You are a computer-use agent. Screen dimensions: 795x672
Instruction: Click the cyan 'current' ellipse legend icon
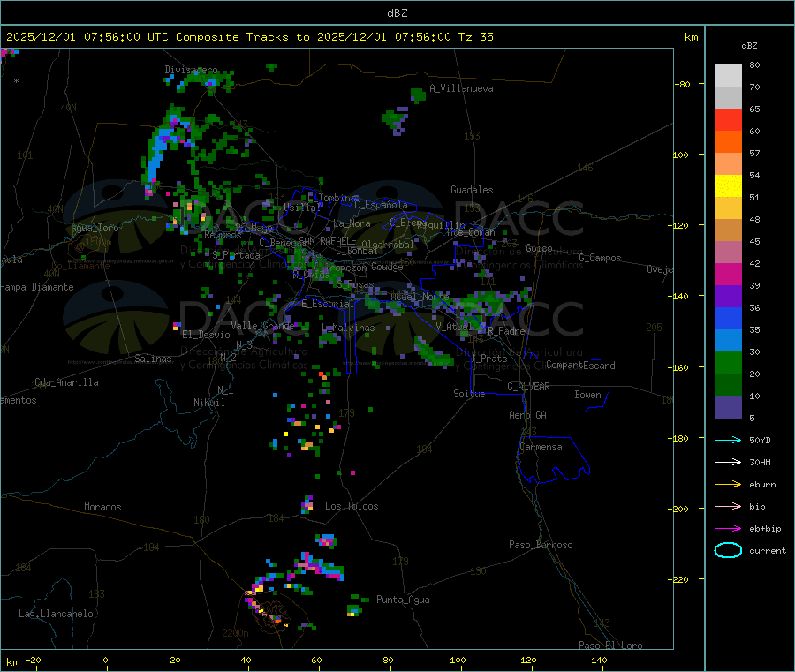click(x=728, y=550)
